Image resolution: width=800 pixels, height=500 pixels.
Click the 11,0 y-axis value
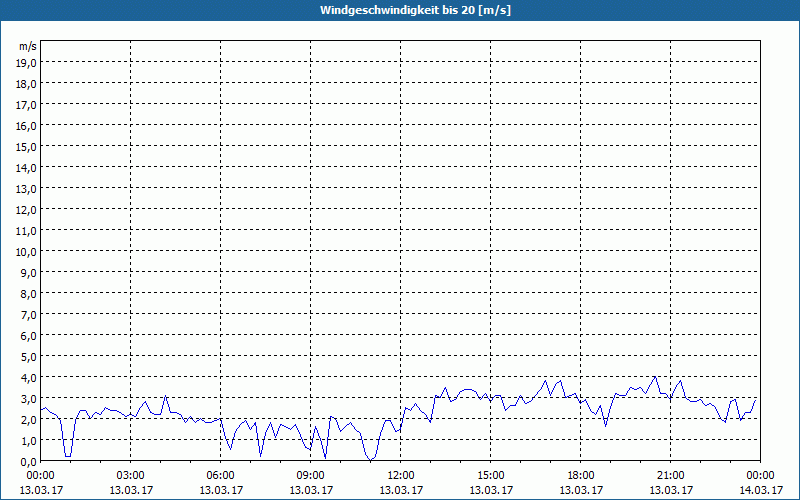coord(28,231)
